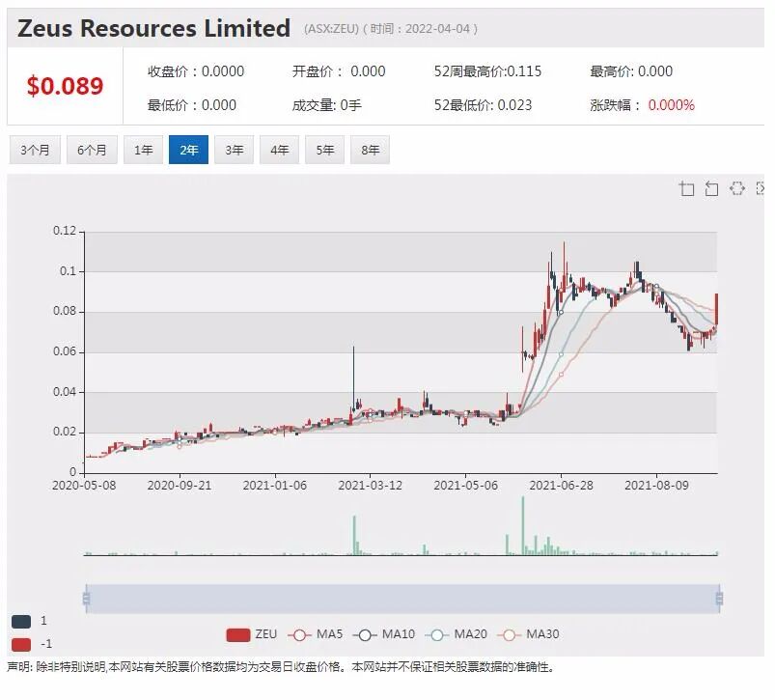
Task: Click the March 2021 volume spike bar
Action: (x=354, y=536)
